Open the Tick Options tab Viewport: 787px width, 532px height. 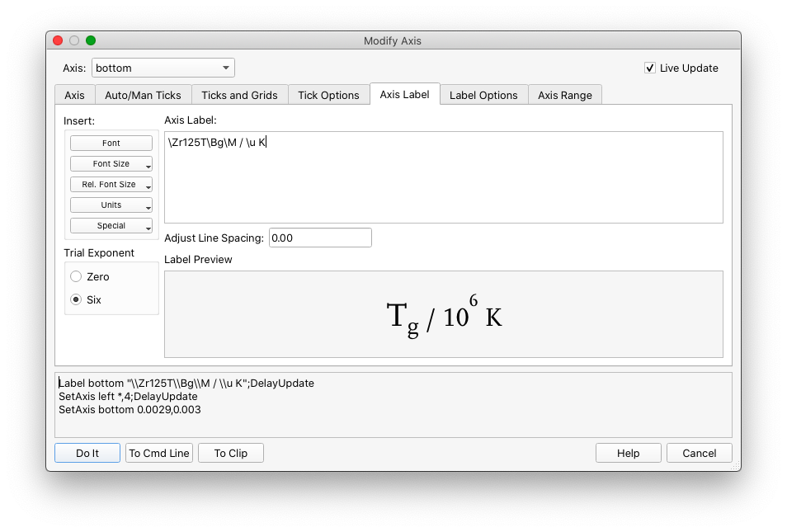pyautogui.click(x=328, y=94)
